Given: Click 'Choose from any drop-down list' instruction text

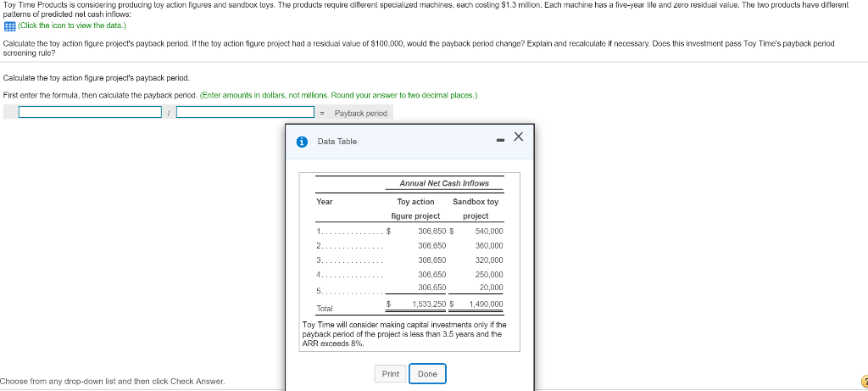Looking at the screenshot, I should pos(113,382).
